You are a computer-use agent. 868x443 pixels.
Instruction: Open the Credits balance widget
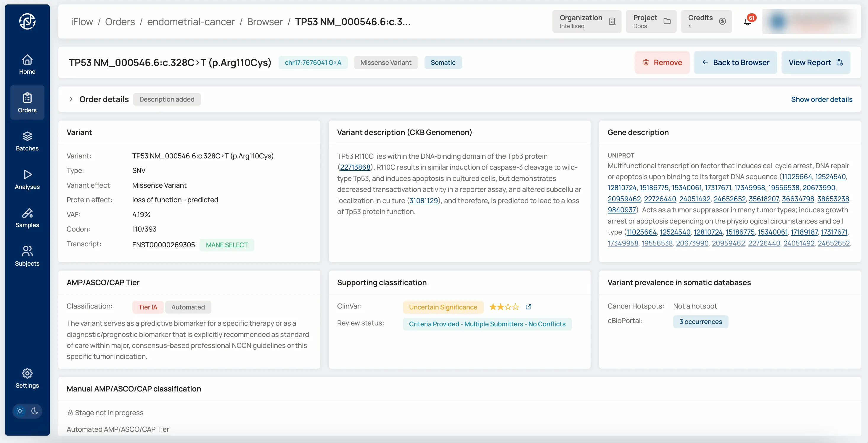[706, 22]
